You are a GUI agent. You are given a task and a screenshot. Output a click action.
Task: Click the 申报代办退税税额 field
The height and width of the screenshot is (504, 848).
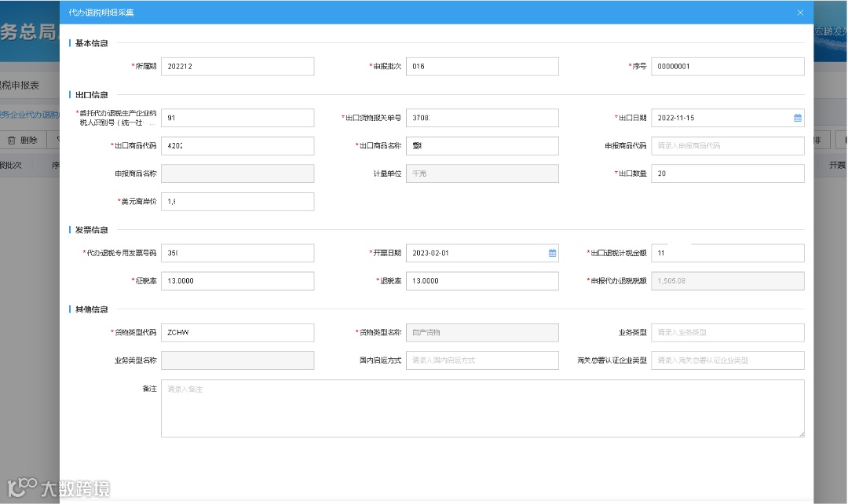point(727,281)
